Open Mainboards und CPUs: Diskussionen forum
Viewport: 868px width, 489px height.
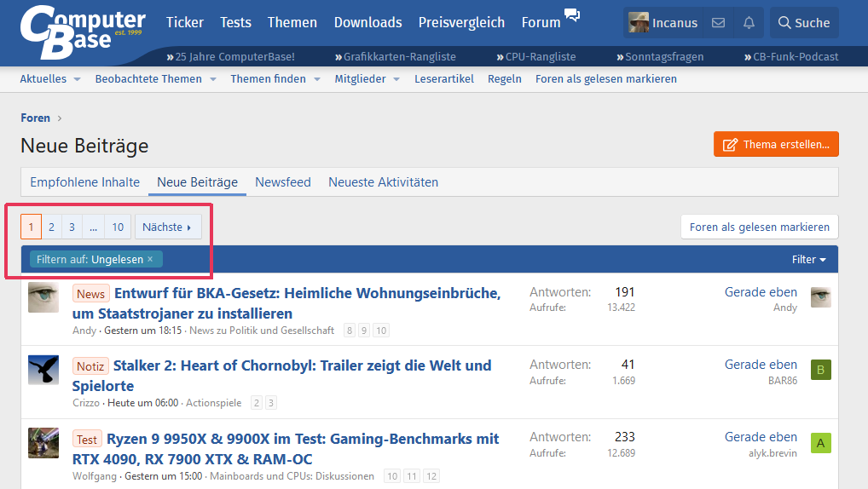292,475
